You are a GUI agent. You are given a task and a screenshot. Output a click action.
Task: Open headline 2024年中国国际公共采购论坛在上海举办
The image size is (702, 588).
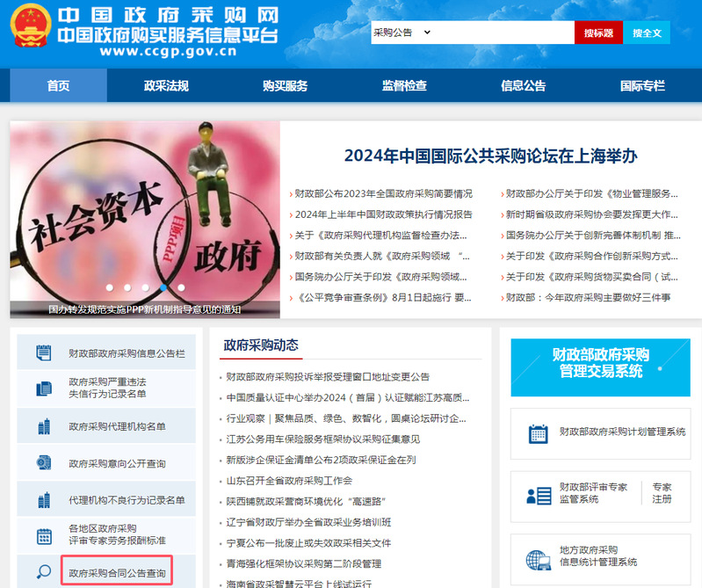[x=490, y=156]
